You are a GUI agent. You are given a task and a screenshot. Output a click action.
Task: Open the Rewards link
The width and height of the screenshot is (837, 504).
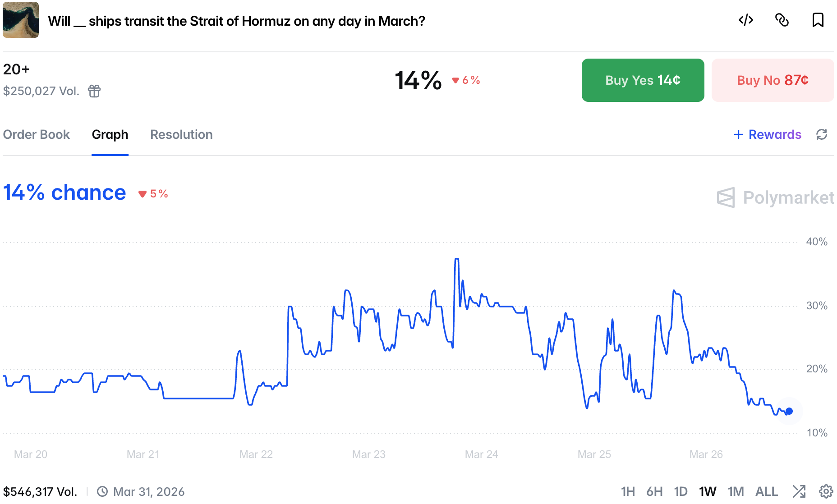click(768, 134)
